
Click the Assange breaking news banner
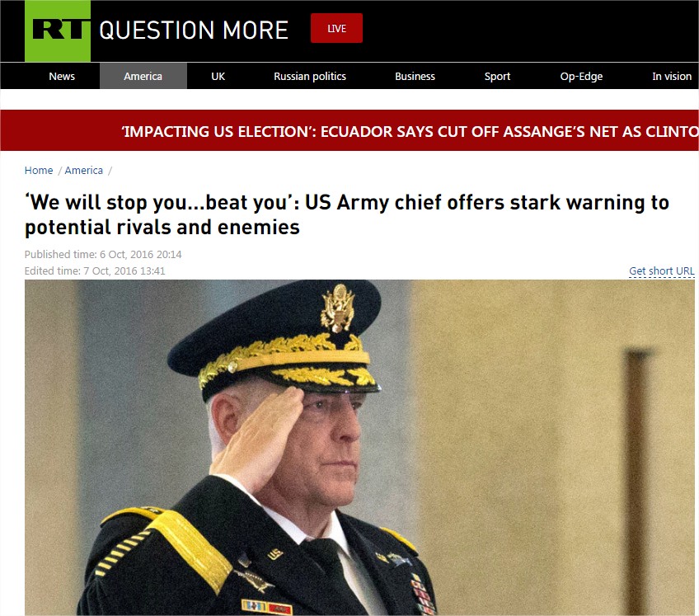349,130
